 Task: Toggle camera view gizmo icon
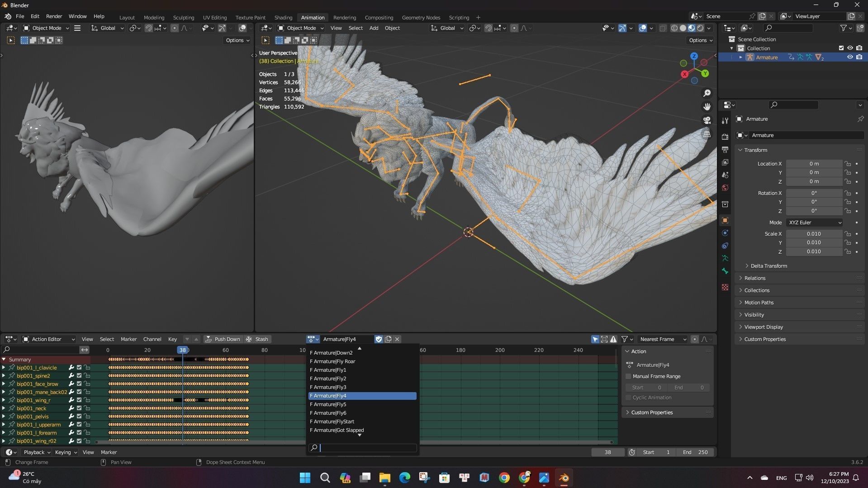click(x=707, y=120)
